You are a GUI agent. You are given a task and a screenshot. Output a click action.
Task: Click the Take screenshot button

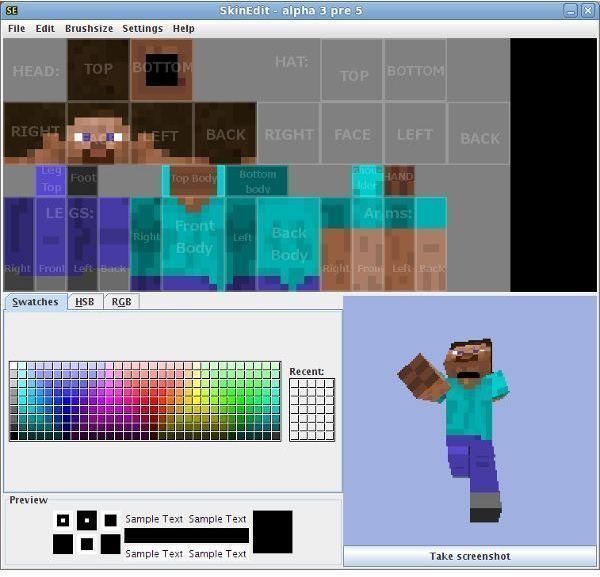pyautogui.click(x=470, y=556)
